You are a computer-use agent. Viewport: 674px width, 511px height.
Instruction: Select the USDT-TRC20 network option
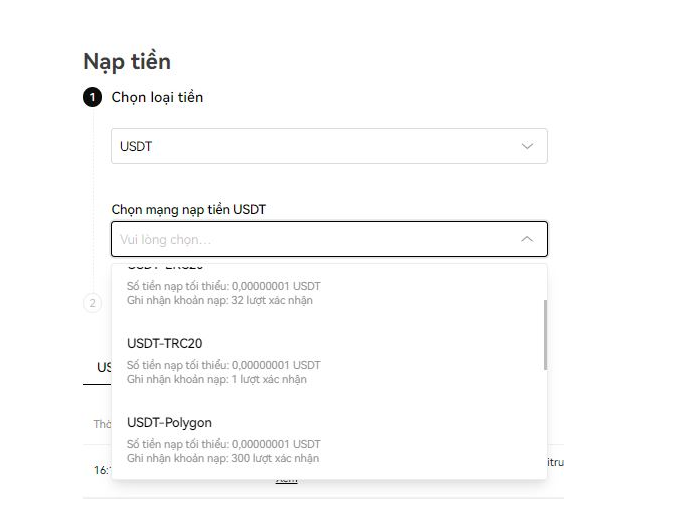[x=165, y=344]
